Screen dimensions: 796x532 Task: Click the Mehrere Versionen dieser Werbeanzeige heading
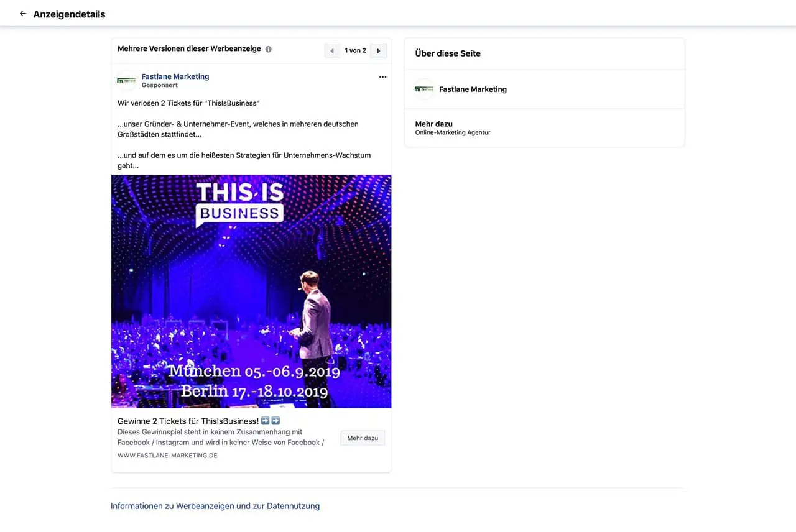(x=189, y=48)
